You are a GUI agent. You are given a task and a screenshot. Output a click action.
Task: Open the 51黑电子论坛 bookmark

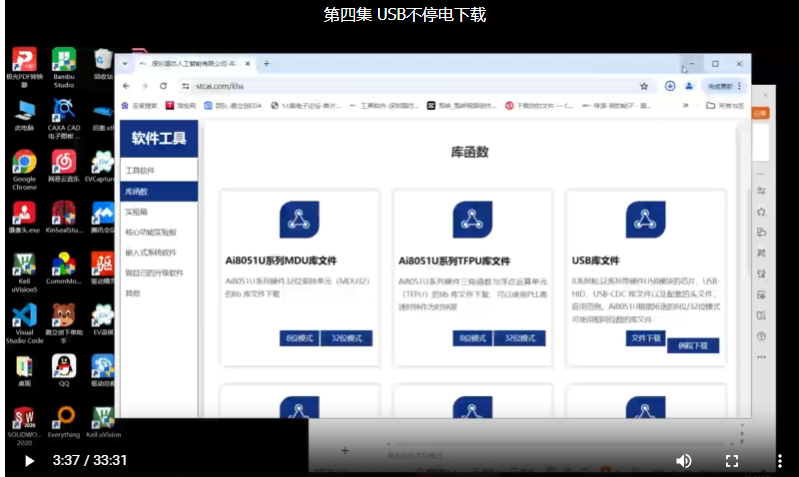306,105
